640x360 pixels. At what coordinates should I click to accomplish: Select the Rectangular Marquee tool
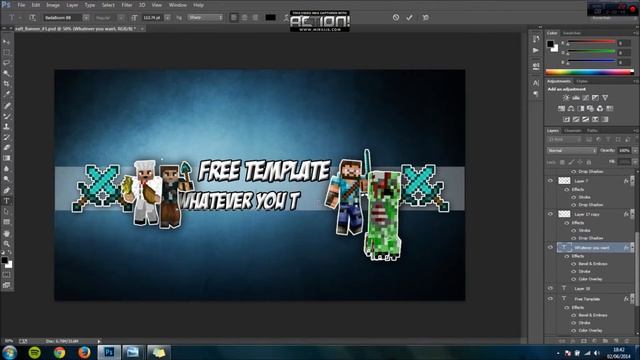click(x=7, y=53)
